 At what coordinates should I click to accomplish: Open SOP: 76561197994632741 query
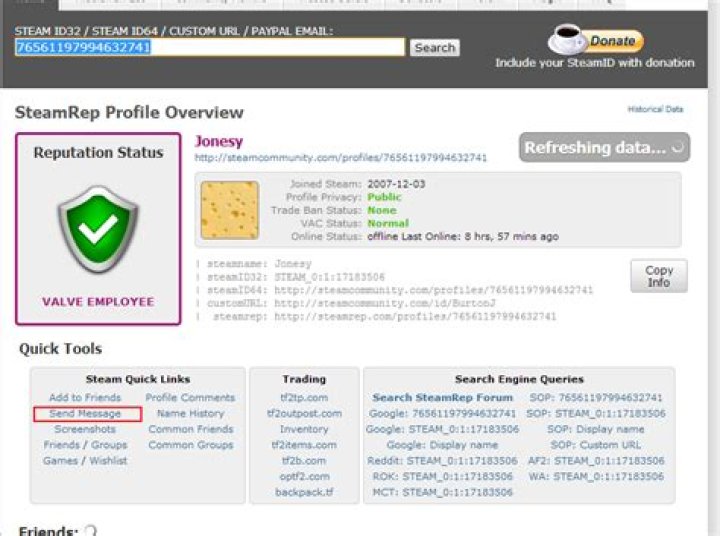pyautogui.click(x=596, y=398)
